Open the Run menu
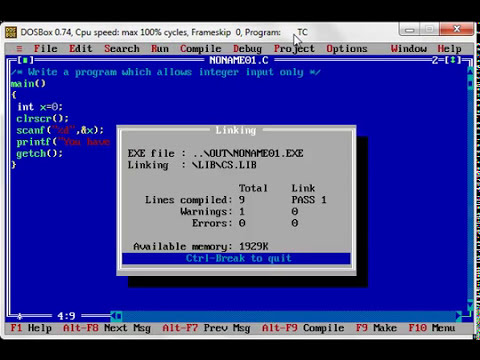This screenshot has height=360, width=480. pyautogui.click(x=160, y=49)
